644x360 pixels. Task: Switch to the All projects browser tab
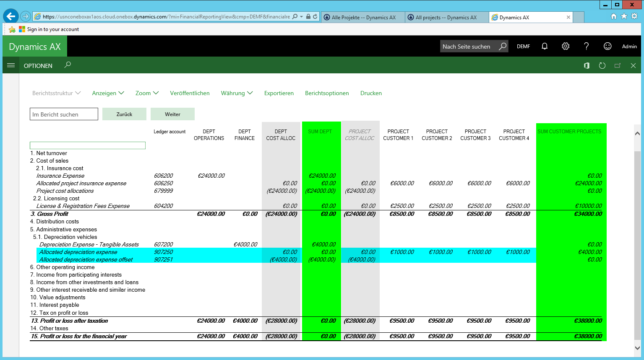coord(446,18)
